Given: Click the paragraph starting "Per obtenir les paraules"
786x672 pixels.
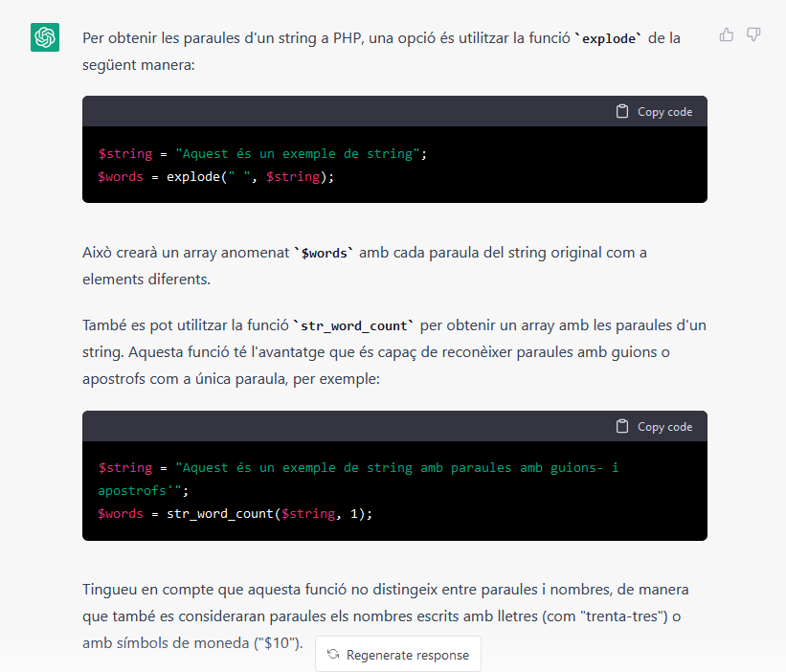Looking at the screenshot, I should coord(383,52).
